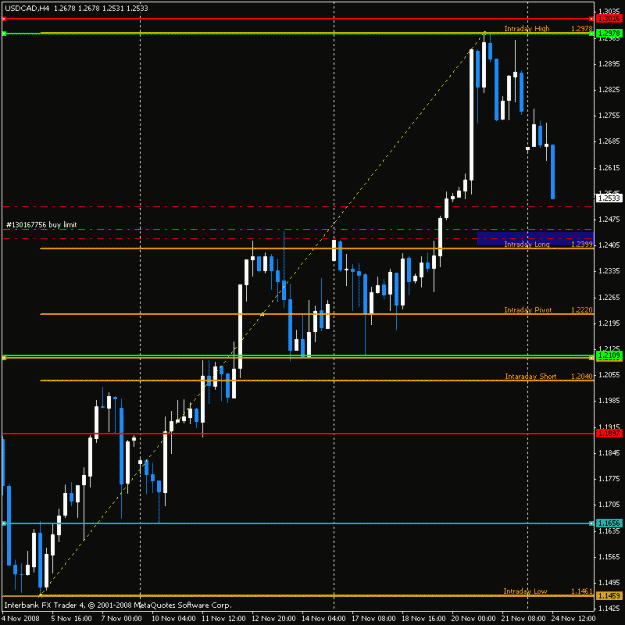Click the 21 Nov 08:00 time label
Viewport: 625px width, 625px height.
click(x=523, y=618)
